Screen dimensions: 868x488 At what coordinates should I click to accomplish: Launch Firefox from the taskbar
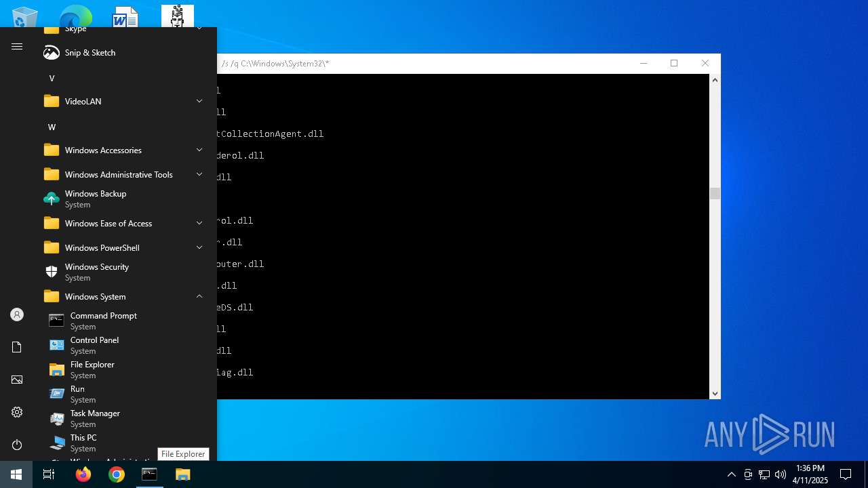click(x=83, y=474)
